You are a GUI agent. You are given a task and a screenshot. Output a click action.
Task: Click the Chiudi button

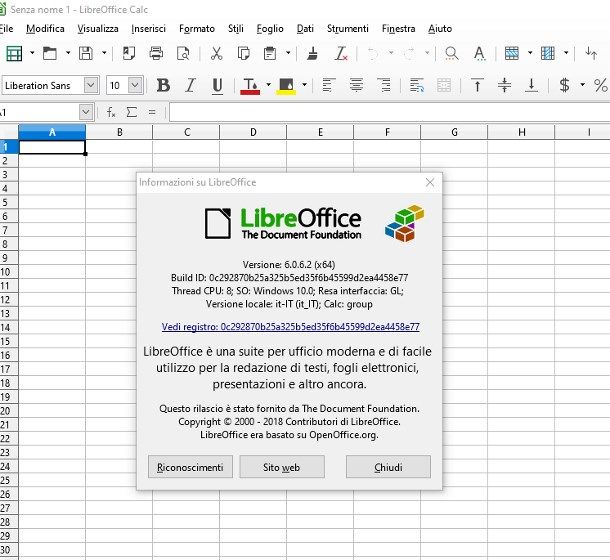click(x=388, y=467)
